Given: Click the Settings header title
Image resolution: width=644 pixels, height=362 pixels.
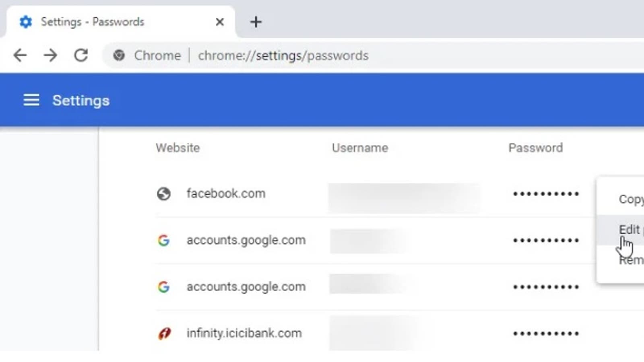Looking at the screenshot, I should (x=81, y=101).
